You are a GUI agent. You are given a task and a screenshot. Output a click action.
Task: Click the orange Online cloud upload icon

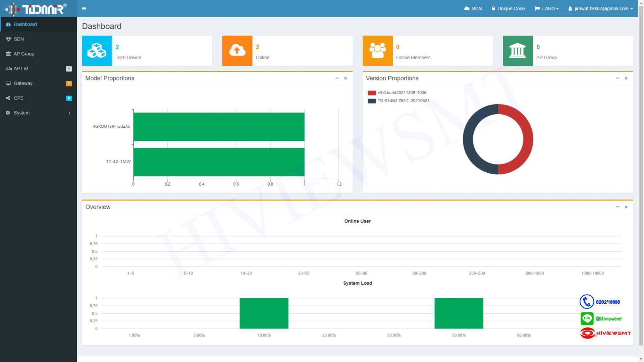pos(237,51)
